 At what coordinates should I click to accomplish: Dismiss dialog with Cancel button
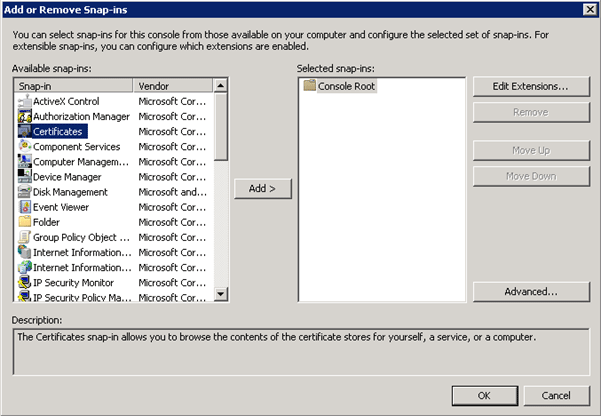(x=557, y=396)
